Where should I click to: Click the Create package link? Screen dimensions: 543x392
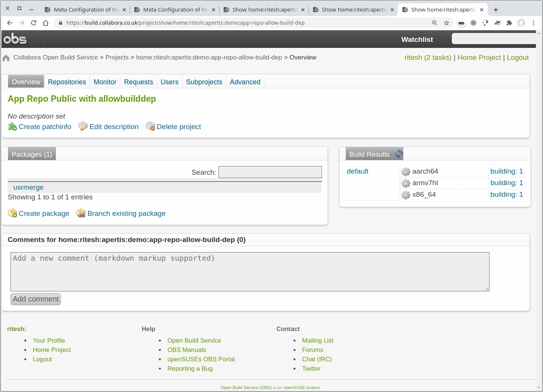point(44,214)
